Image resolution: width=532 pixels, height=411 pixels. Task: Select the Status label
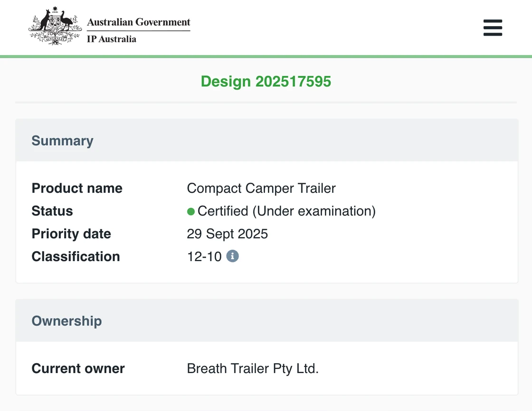click(x=52, y=211)
